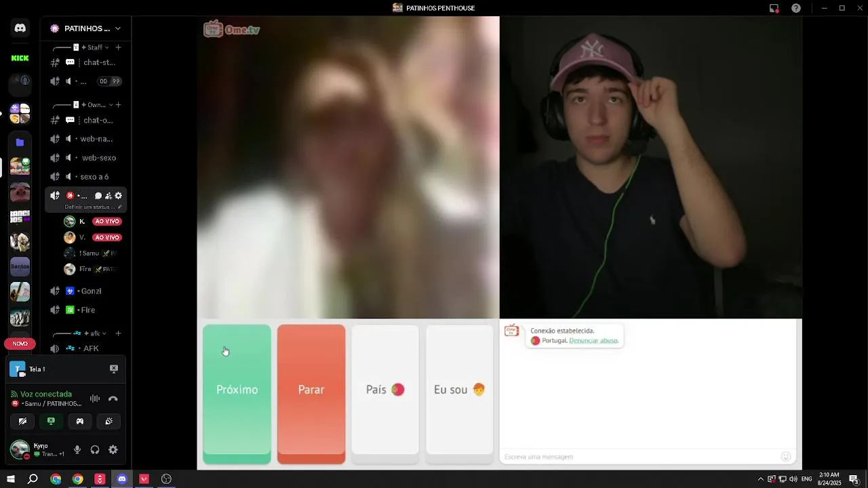Watch K.'s AO VIVO stream
Image resolution: width=868 pixels, height=488 pixels.
coord(107,222)
